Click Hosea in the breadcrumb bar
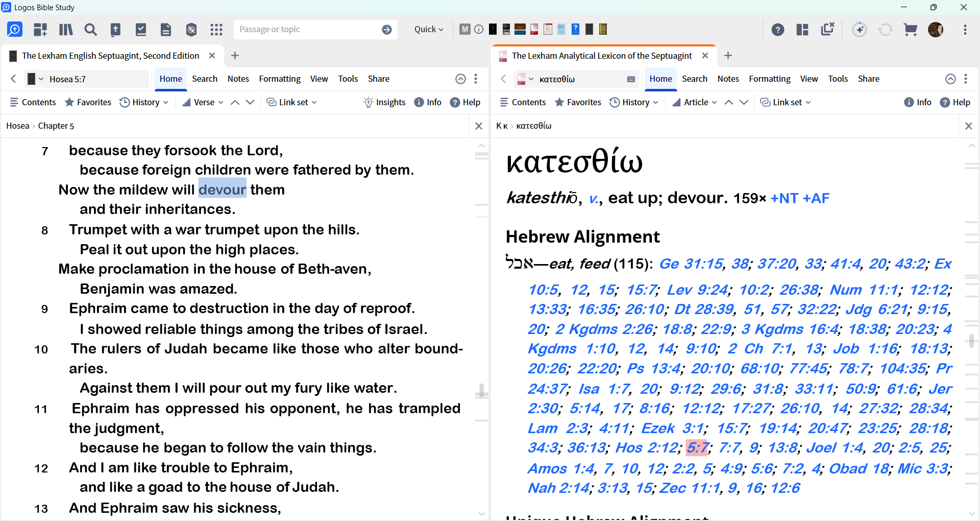 coord(17,126)
